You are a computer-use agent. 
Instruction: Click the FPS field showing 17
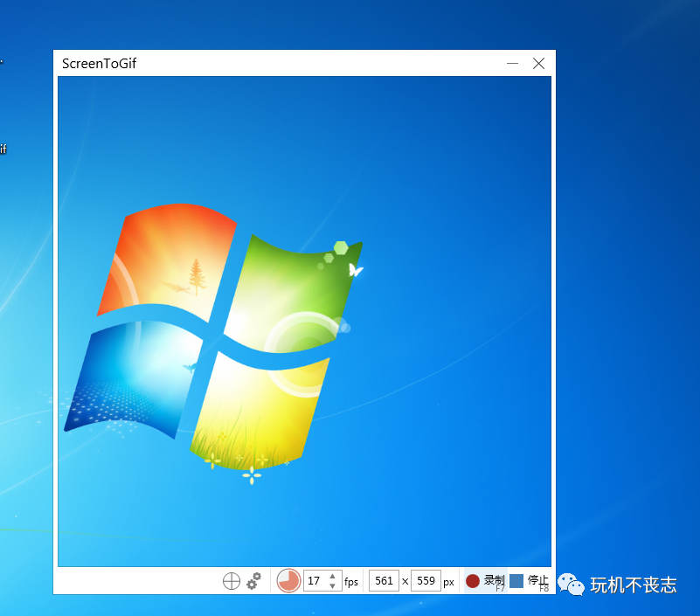314,581
